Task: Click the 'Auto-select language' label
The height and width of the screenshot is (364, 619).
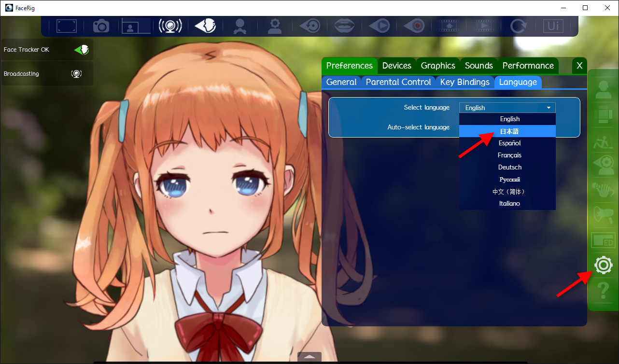Action: tap(419, 127)
